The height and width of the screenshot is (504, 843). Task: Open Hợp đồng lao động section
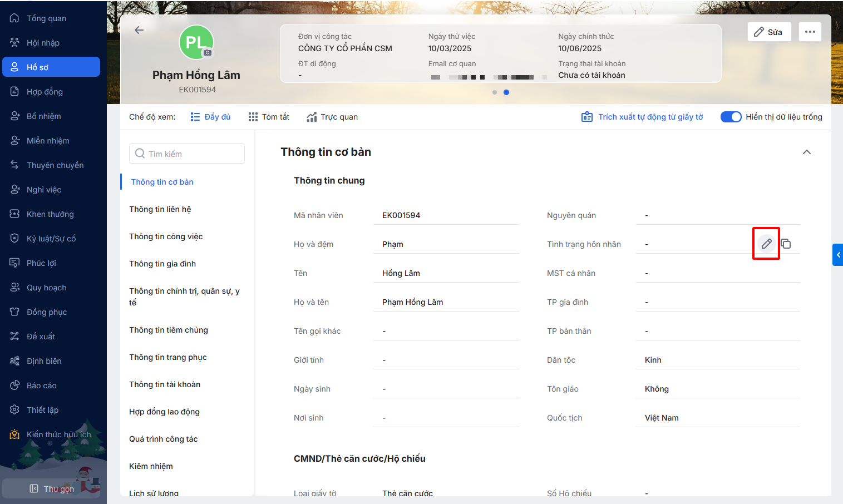tap(164, 412)
